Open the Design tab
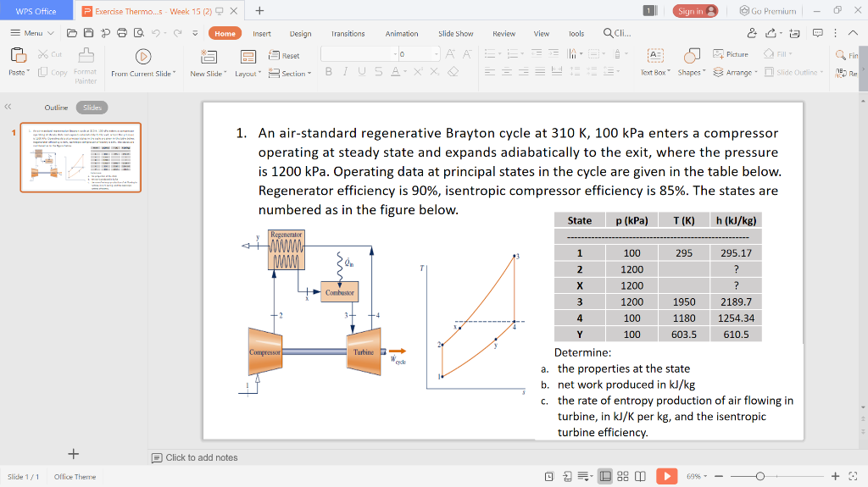This screenshot has height=487, width=868. (x=301, y=33)
